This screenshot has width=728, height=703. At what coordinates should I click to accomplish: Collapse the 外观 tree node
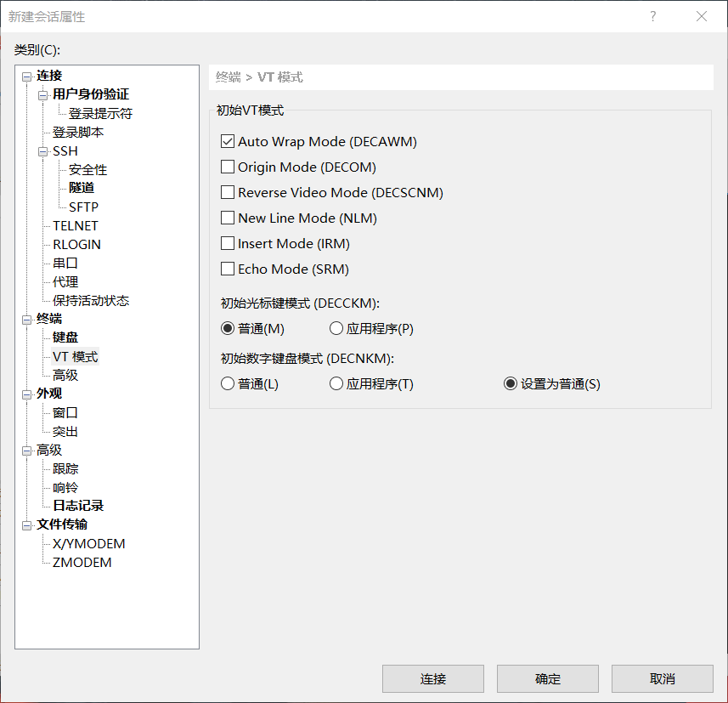[27, 394]
